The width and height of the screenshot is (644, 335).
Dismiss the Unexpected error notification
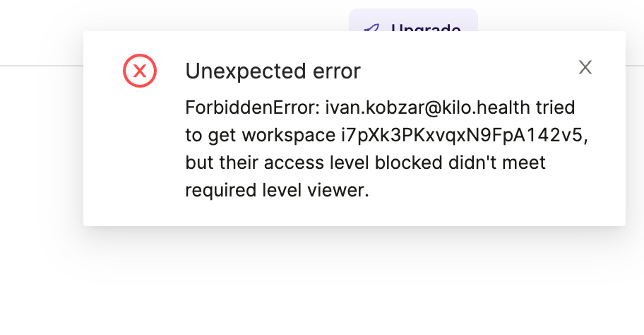585,68
